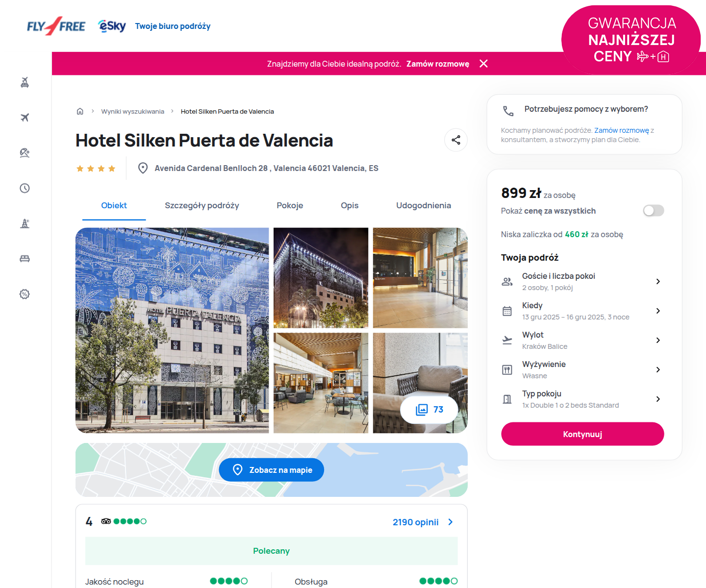Expand Goście i liczba pokoi row
The height and width of the screenshot is (588, 706).
(x=582, y=281)
